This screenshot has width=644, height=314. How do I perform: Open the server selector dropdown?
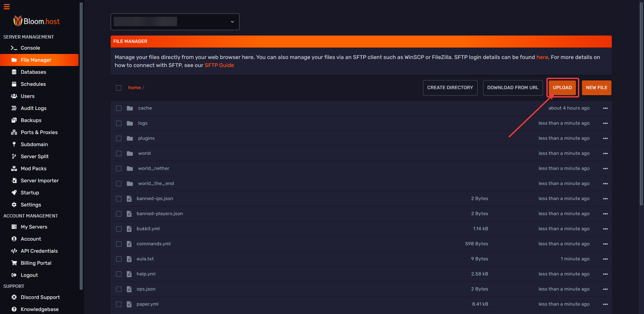tap(175, 22)
